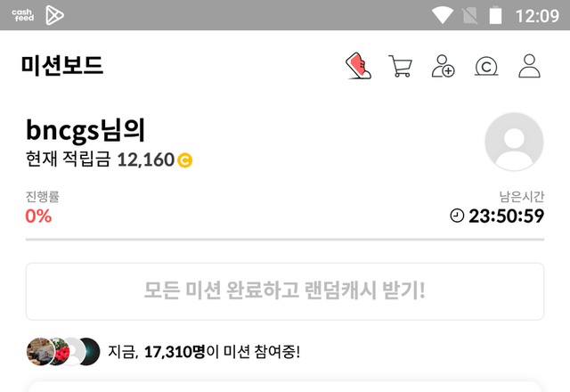This screenshot has width=570, height=392.
Task: Open the shopping cart store
Action: 400,66
